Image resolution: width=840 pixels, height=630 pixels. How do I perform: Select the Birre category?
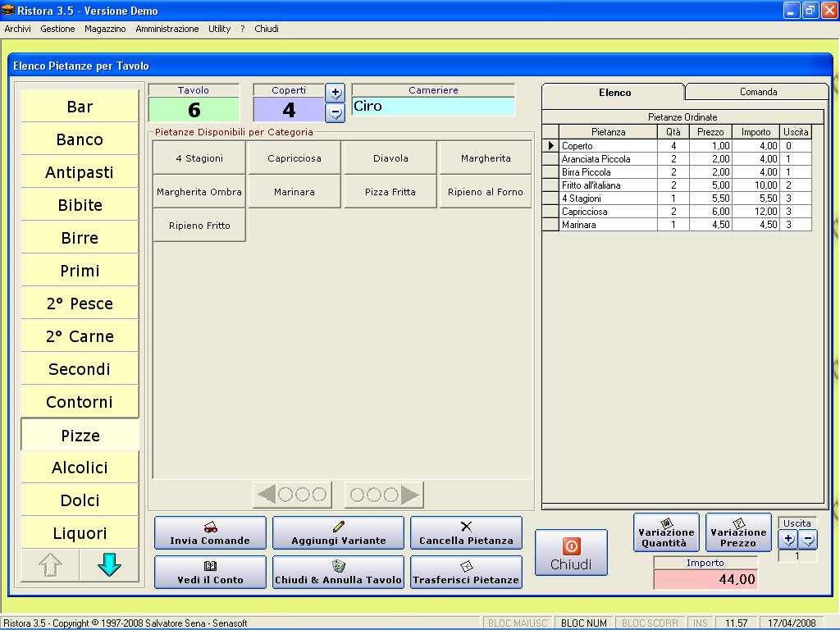click(80, 238)
